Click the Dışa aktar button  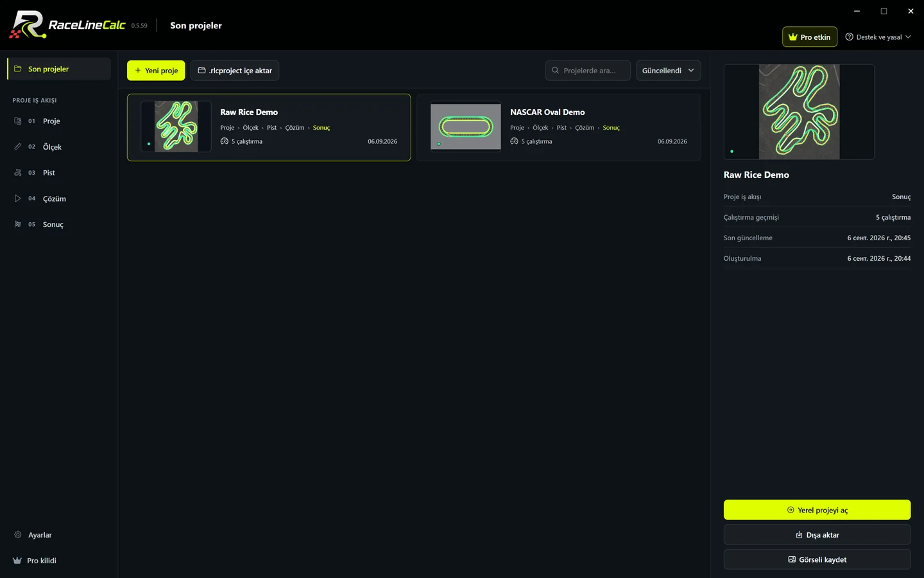pyautogui.click(x=817, y=535)
